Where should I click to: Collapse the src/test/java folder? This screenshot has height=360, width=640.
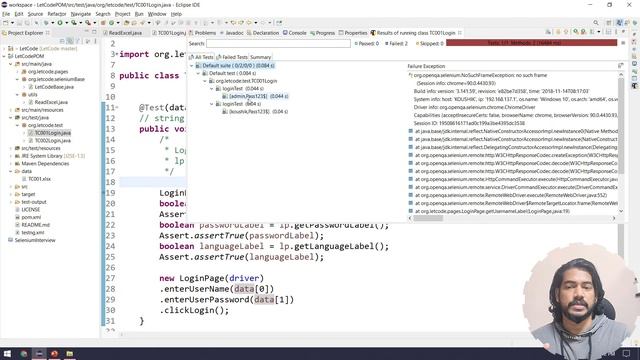click(11, 118)
